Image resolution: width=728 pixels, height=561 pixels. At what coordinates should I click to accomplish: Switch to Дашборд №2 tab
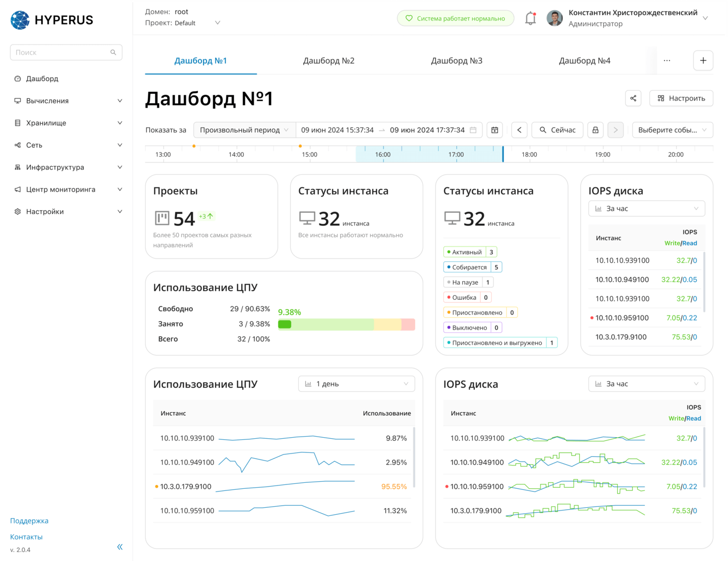329,61
